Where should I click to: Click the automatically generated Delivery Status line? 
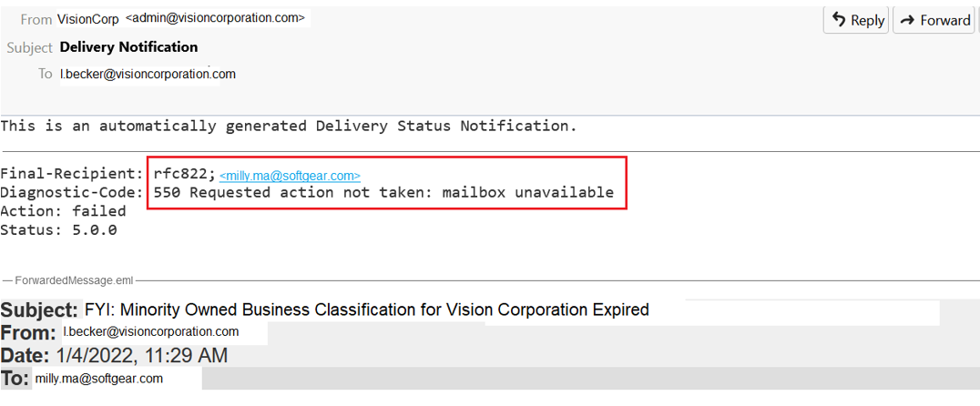(x=289, y=126)
